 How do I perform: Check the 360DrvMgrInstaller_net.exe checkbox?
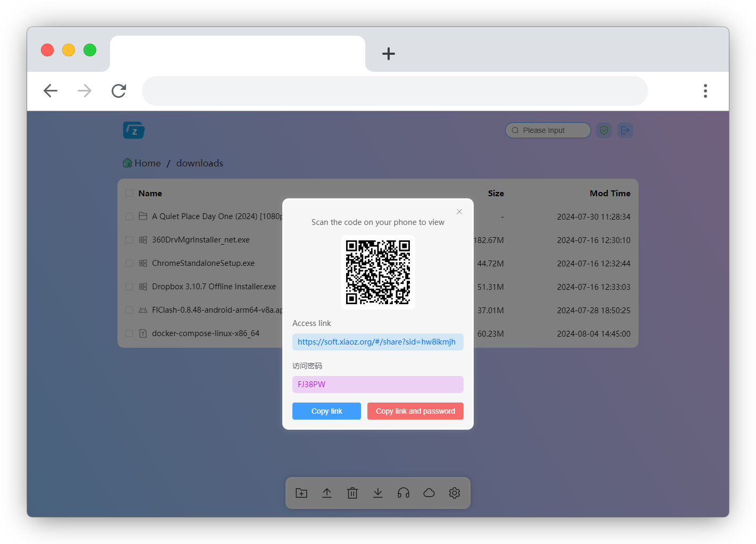click(129, 240)
